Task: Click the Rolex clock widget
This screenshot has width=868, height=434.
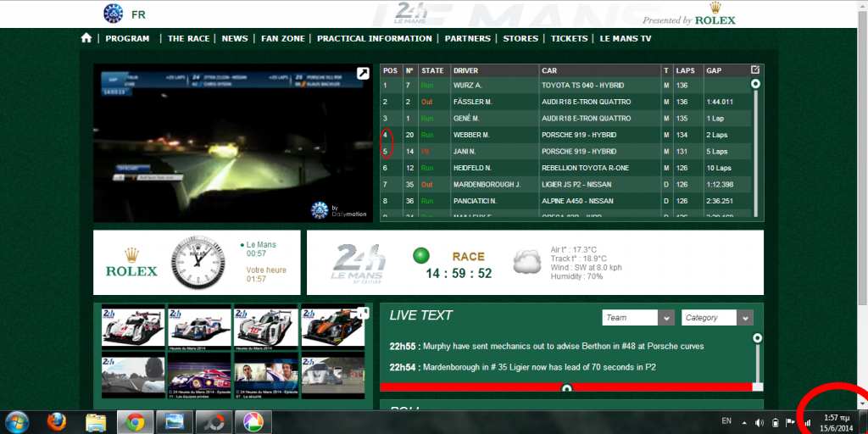Action: (197, 263)
